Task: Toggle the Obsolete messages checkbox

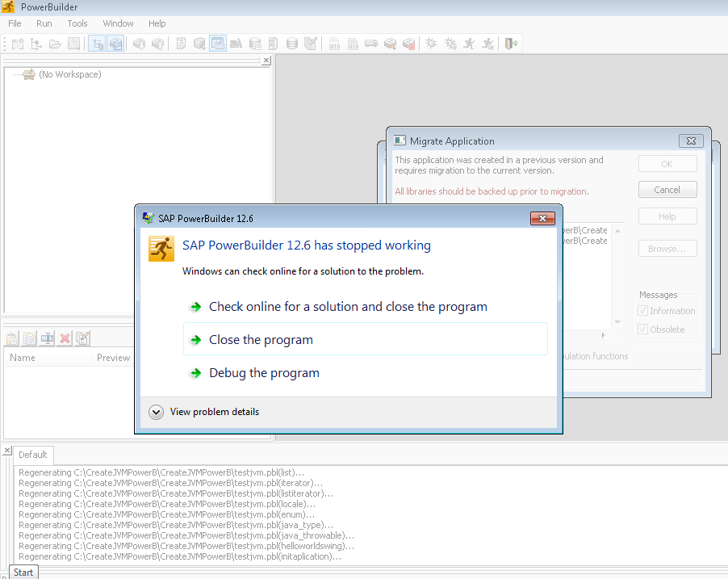Action: coord(643,329)
